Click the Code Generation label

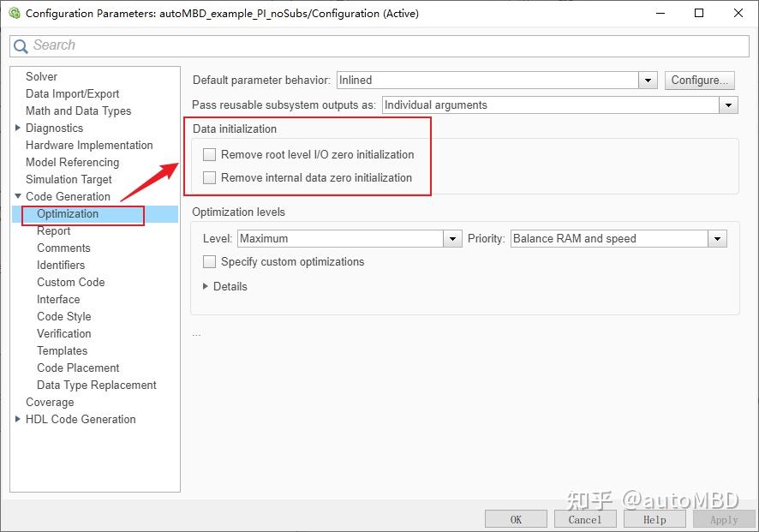coord(69,196)
